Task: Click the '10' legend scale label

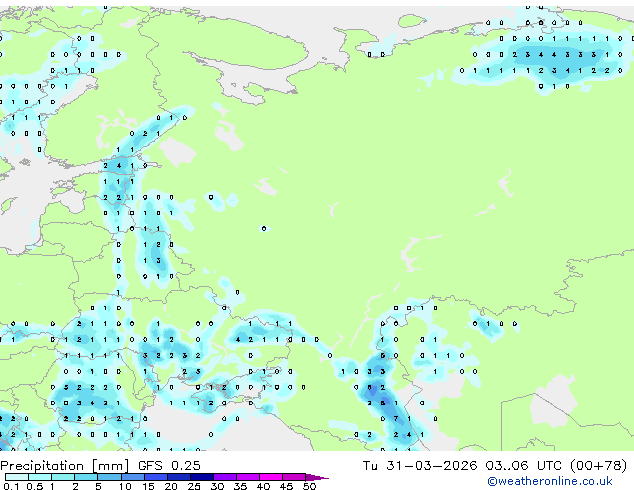Action: pyautogui.click(x=125, y=486)
